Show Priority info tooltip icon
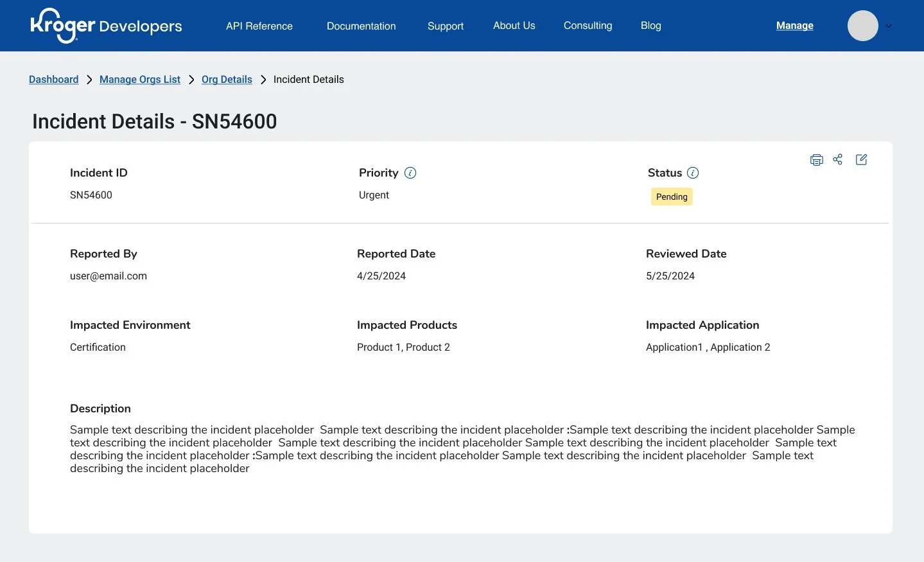 [410, 173]
